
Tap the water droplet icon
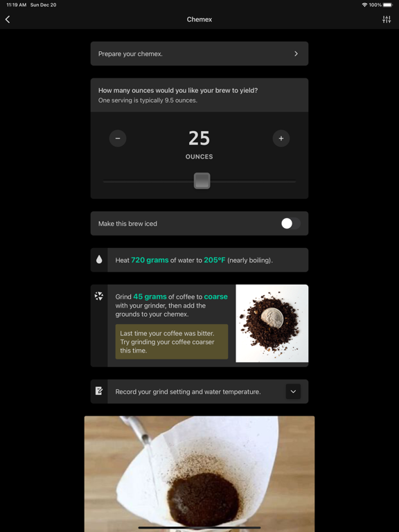[x=99, y=260]
